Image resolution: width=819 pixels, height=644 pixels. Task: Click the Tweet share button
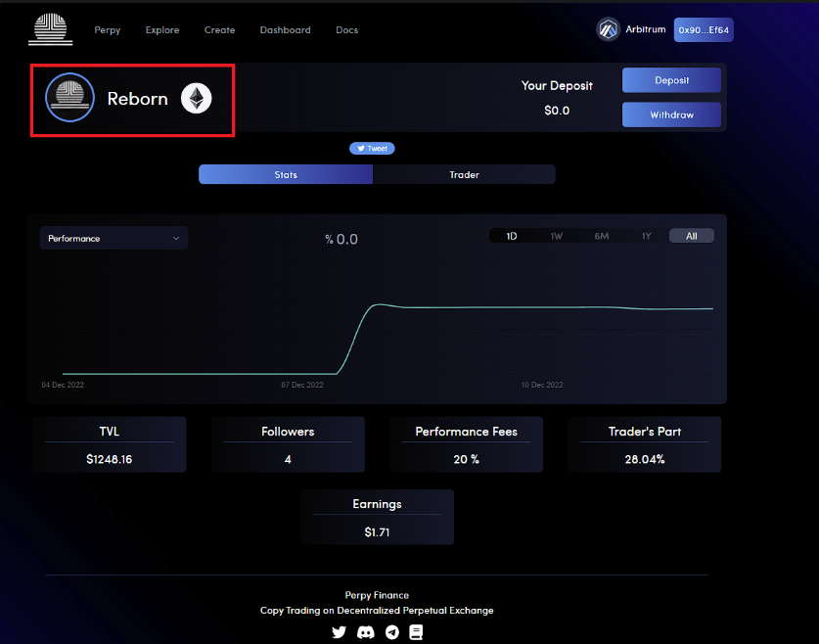click(372, 148)
